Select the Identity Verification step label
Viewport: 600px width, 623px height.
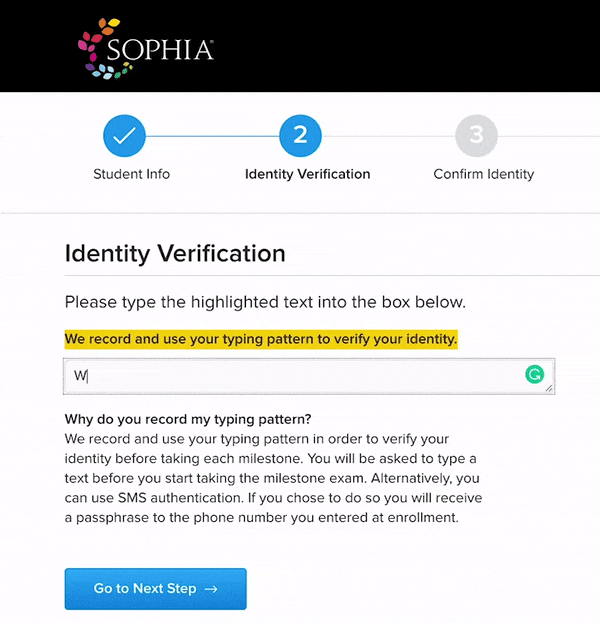tap(308, 174)
